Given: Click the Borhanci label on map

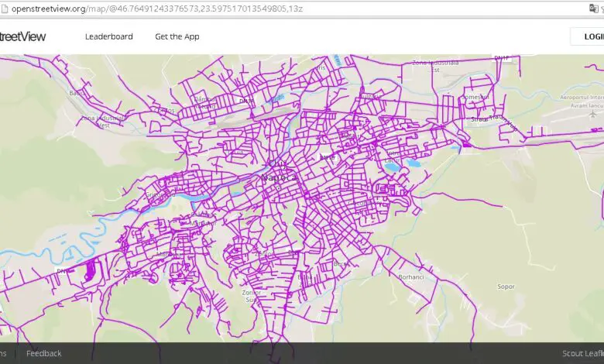Looking at the screenshot, I should (x=411, y=277).
